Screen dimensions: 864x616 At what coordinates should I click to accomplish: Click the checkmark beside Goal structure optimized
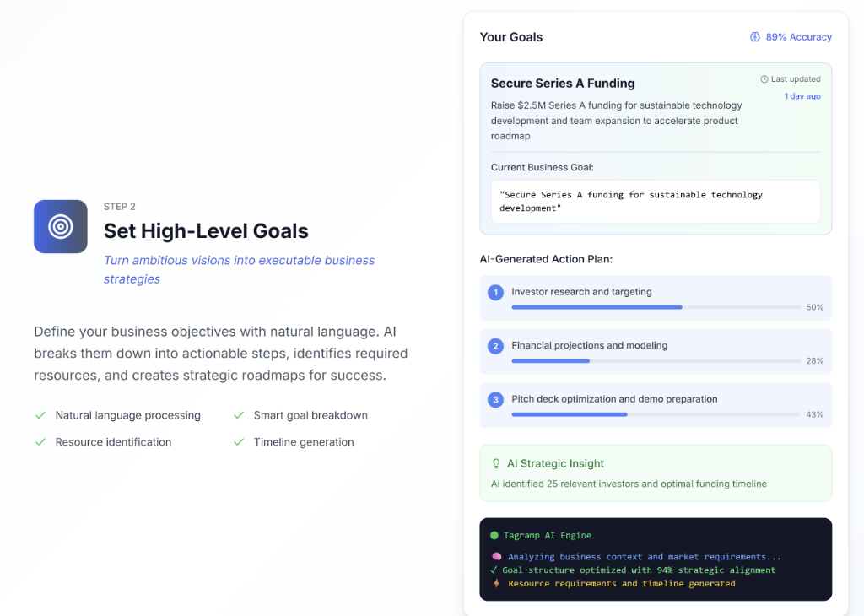pos(494,570)
